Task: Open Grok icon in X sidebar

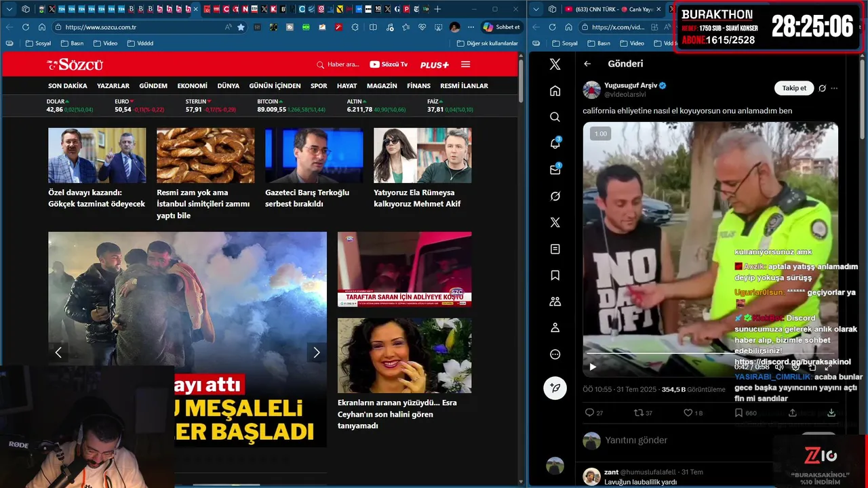Action: point(555,196)
